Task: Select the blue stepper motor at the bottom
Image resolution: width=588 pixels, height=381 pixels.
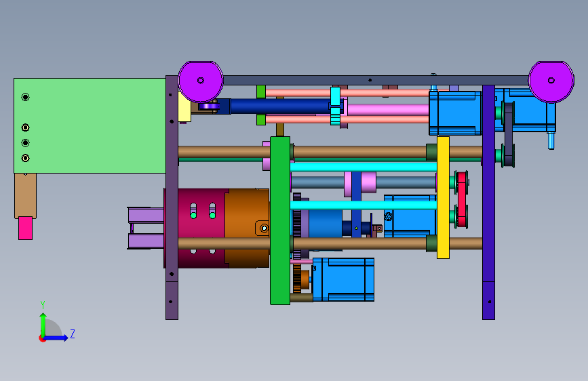Action: pos(343,279)
